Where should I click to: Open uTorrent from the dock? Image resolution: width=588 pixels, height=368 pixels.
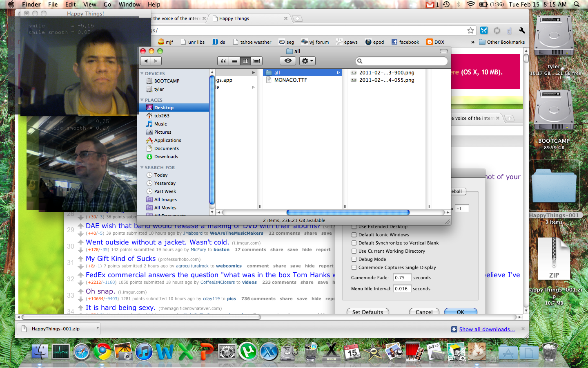coord(248,351)
